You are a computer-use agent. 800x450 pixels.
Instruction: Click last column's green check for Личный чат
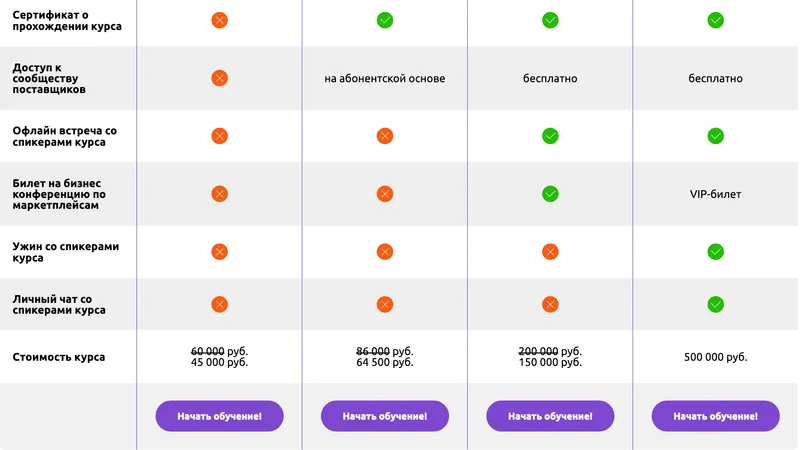tap(715, 305)
